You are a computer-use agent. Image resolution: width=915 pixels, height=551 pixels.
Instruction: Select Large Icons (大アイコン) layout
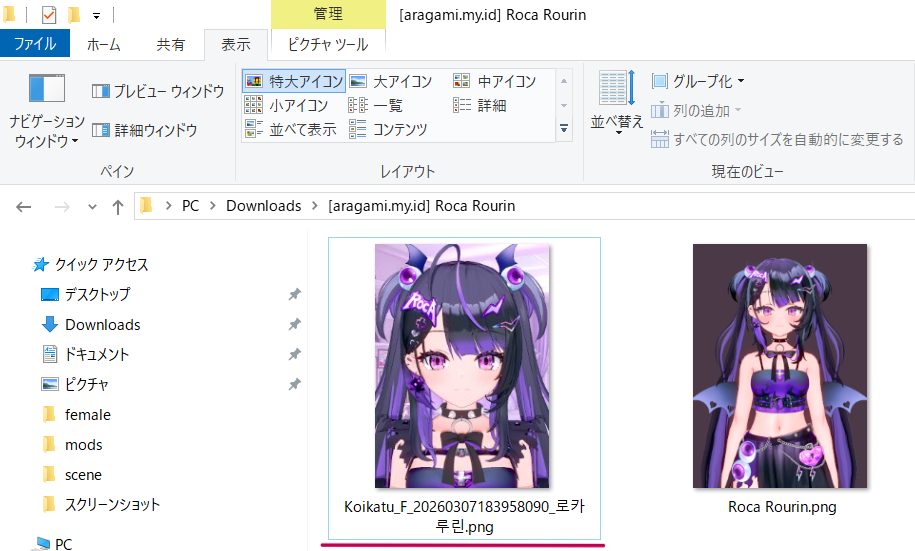pyautogui.click(x=391, y=82)
